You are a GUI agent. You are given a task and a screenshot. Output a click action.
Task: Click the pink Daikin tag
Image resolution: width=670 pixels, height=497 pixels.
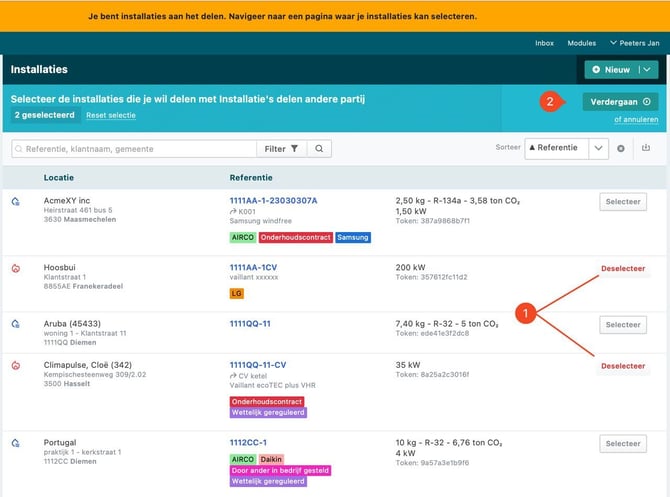pos(271,459)
